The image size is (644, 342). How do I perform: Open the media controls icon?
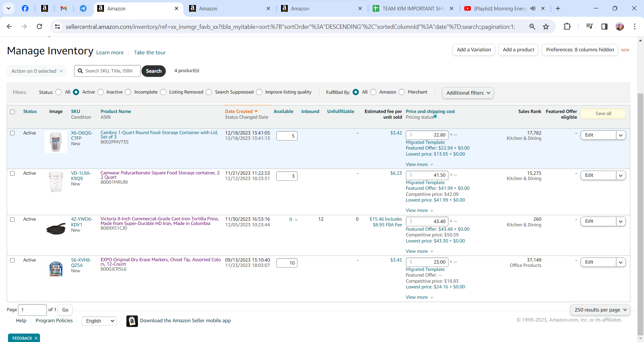tap(589, 26)
